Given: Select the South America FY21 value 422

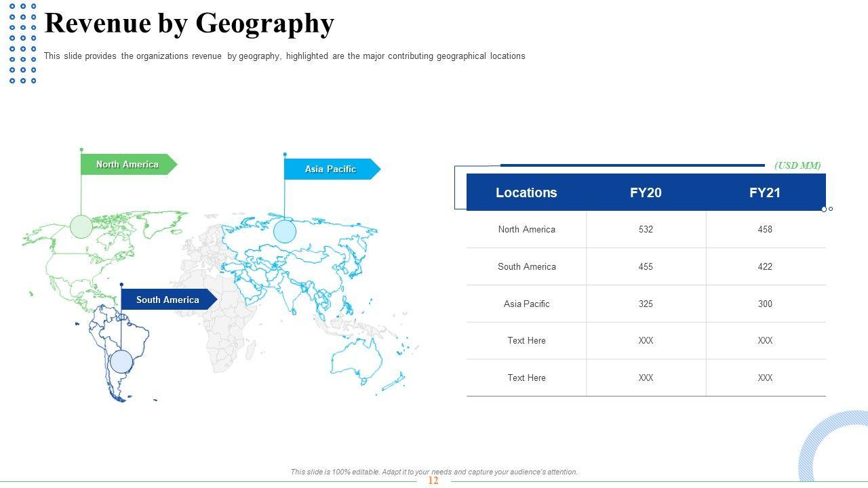Looking at the screenshot, I should click(x=765, y=267).
